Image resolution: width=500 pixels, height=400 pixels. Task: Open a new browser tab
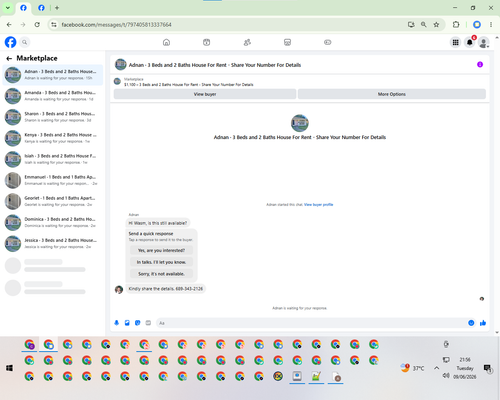57,8
